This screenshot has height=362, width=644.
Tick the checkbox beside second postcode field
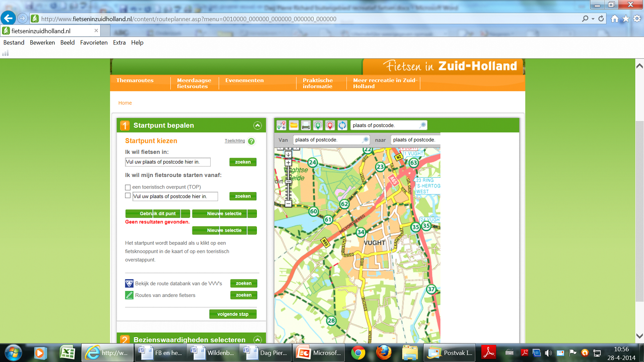[x=128, y=196]
